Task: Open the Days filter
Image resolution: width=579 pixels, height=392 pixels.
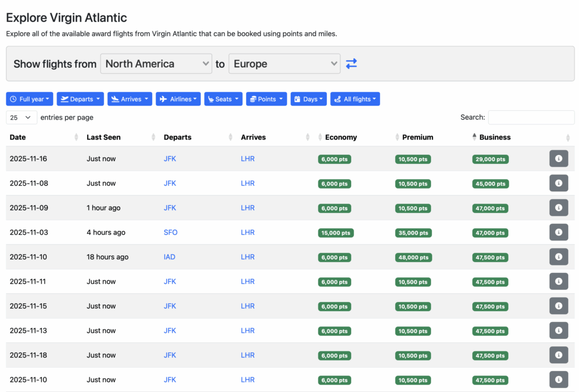Action: pyautogui.click(x=309, y=99)
